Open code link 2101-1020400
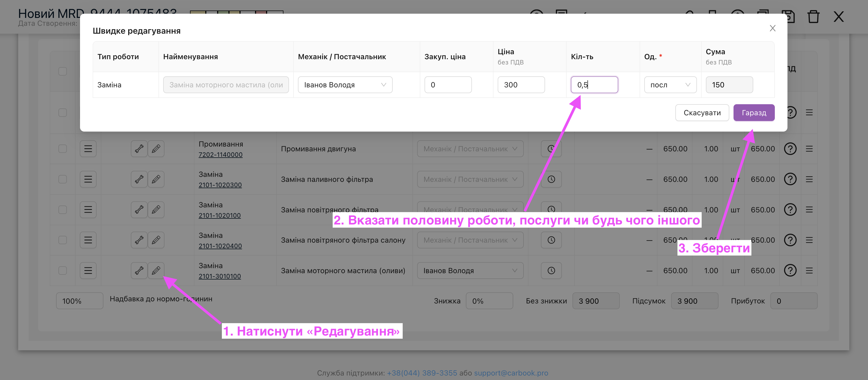 point(220,246)
